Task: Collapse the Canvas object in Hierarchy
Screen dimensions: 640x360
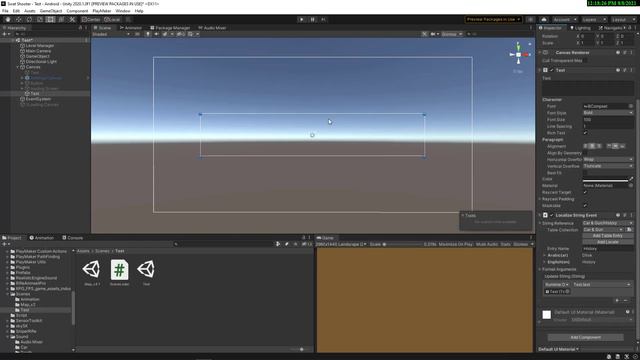Action: point(18,67)
